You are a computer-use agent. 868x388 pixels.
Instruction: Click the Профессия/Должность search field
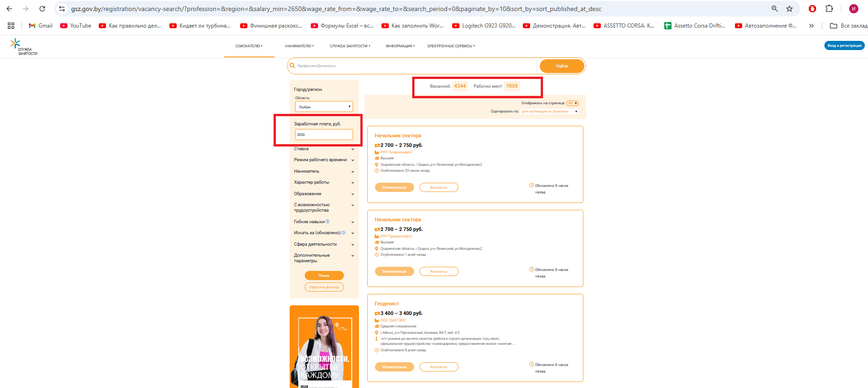[413, 66]
